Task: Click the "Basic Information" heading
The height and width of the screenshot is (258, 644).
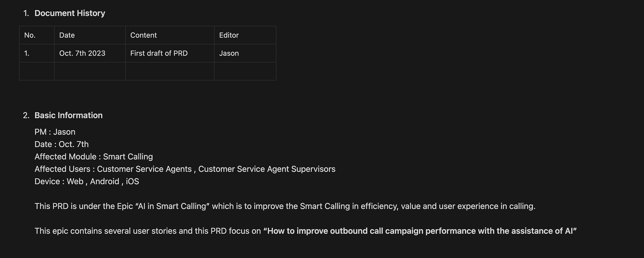Action: pos(69,115)
